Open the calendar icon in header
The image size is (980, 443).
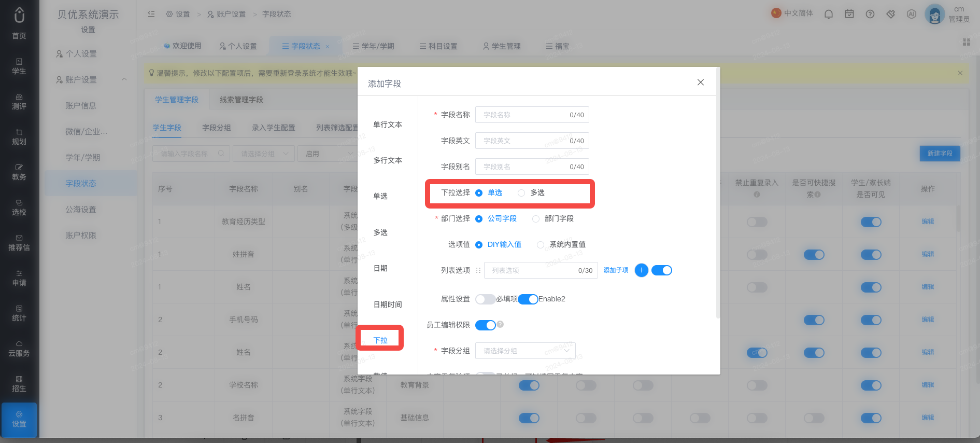[849, 14]
